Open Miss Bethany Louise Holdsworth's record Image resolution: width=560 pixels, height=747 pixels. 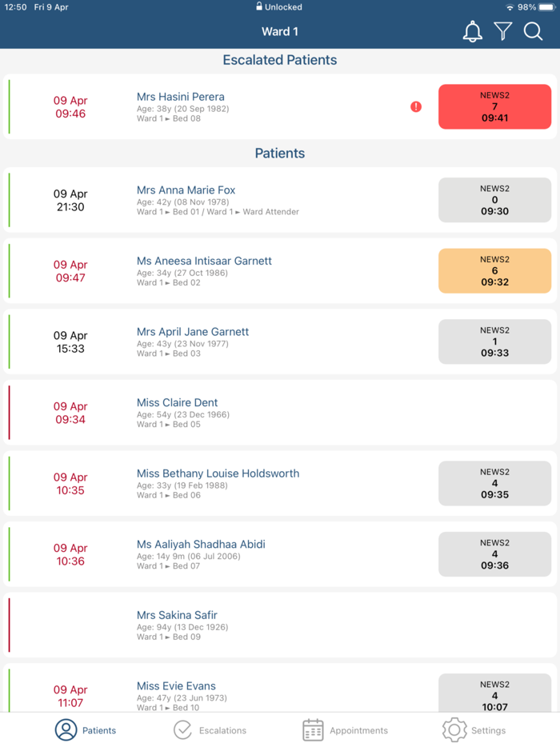coord(218,473)
